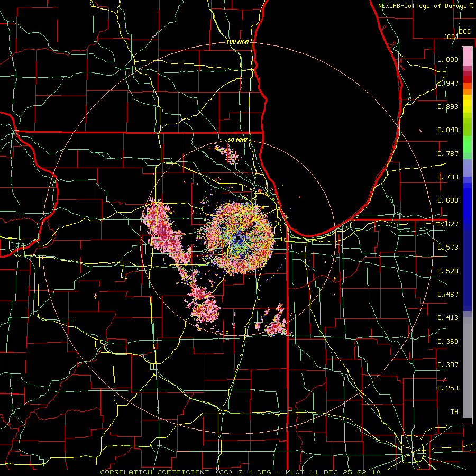Select the 0.787 legend value

pyautogui.click(x=448, y=153)
